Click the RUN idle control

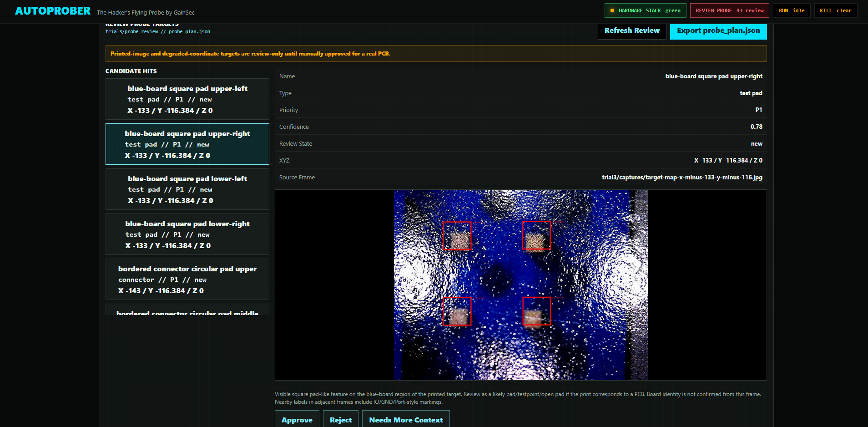[792, 10]
